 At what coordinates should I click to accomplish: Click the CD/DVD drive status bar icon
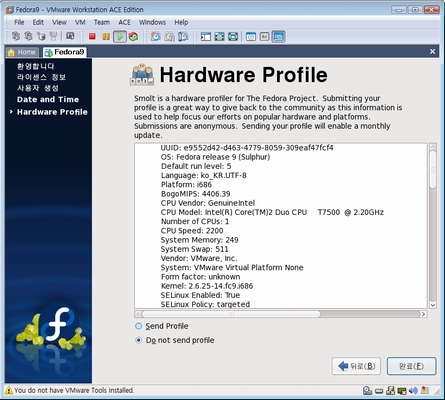pos(367,390)
